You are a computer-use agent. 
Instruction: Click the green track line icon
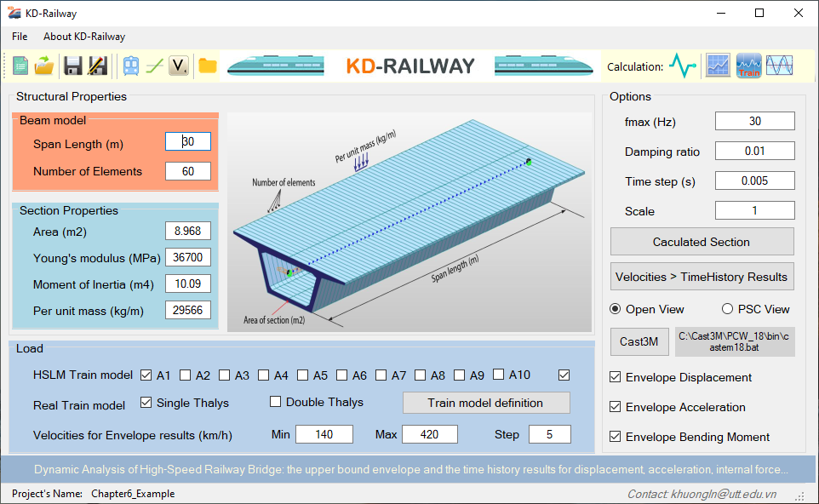click(154, 66)
